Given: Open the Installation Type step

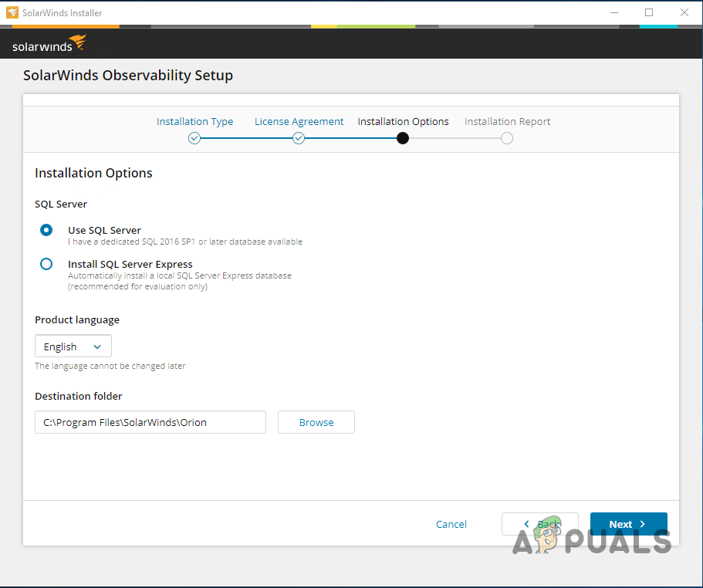Looking at the screenshot, I should tap(194, 121).
